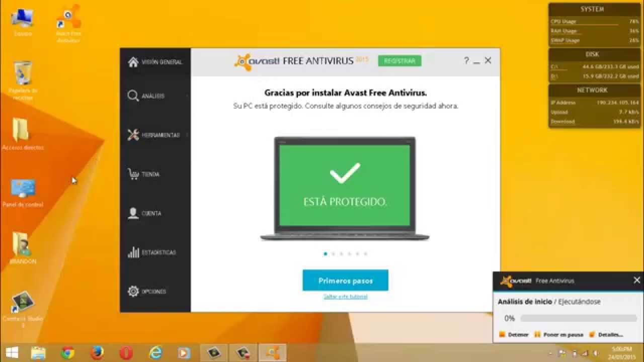Select the BRANDON user folder icon
644x362 pixels.
[23, 248]
